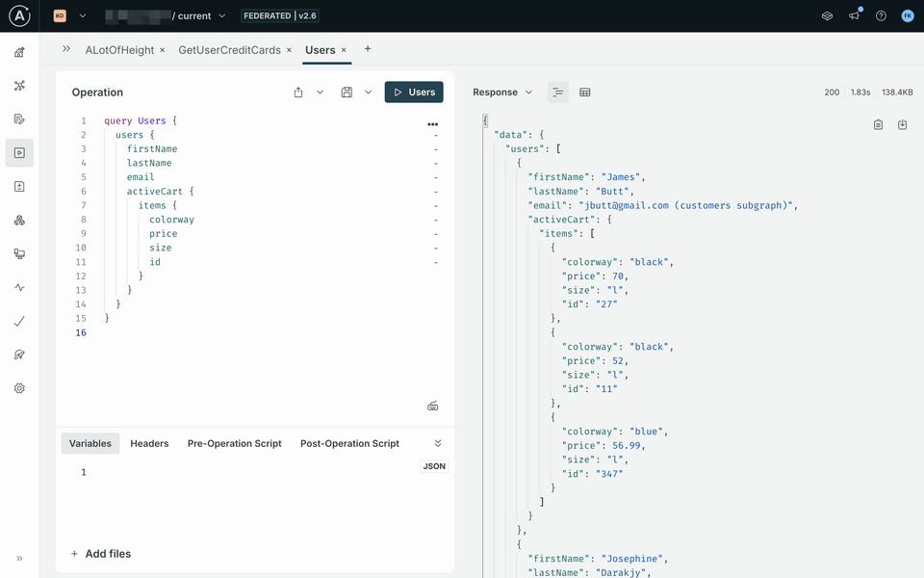Viewport: 924px width, 578px height.
Task: Download the response with download icon
Action: (x=902, y=124)
